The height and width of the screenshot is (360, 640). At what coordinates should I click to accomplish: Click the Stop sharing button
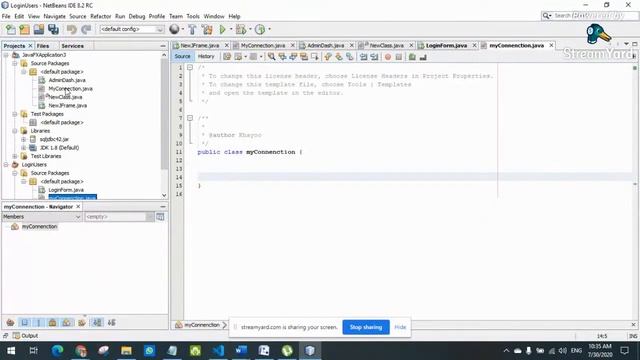pyautogui.click(x=366, y=327)
